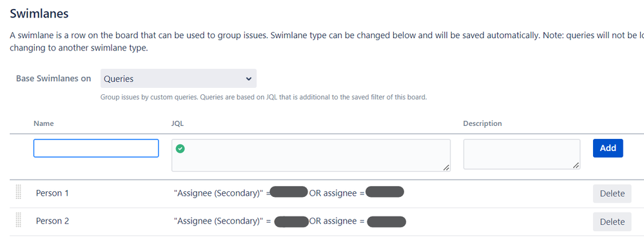Edit the Person 1 swimlane name

pyautogui.click(x=53, y=193)
